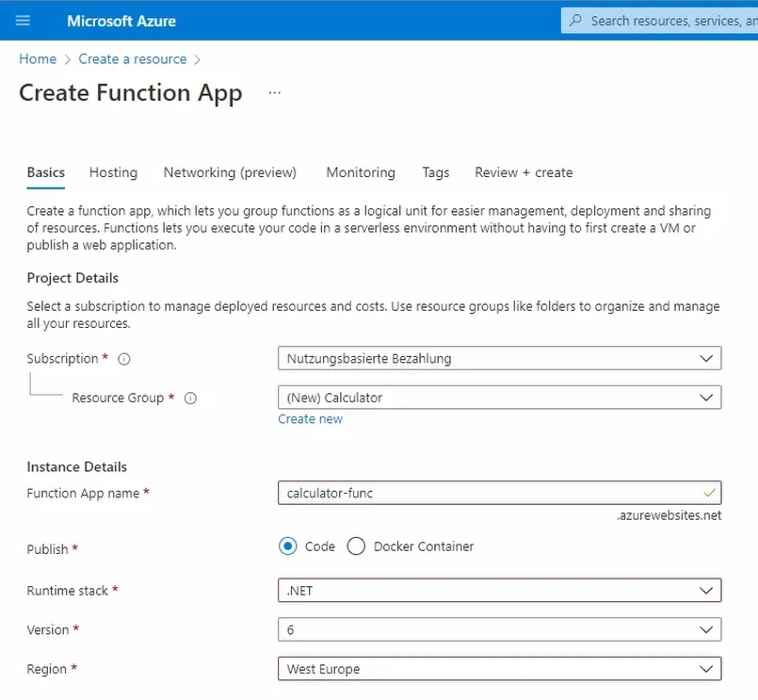
Task: Switch to the Tags tab
Action: pyautogui.click(x=436, y=172)
